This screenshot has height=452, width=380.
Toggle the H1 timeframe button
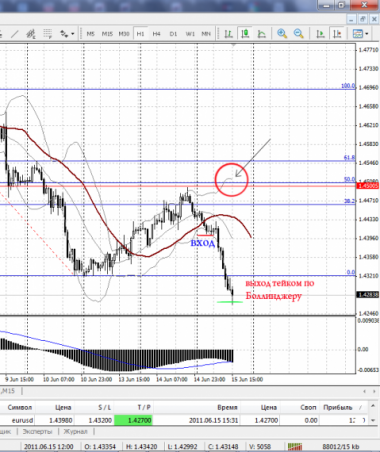click(140, 34)
